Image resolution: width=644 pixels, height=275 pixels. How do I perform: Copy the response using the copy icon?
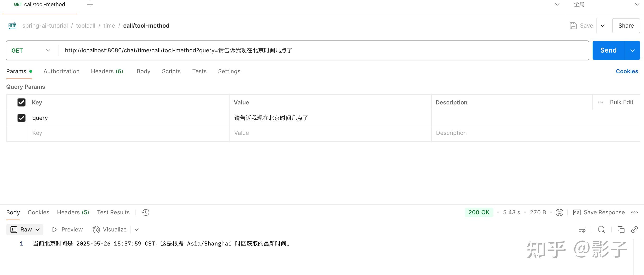[x=621, y=229]
